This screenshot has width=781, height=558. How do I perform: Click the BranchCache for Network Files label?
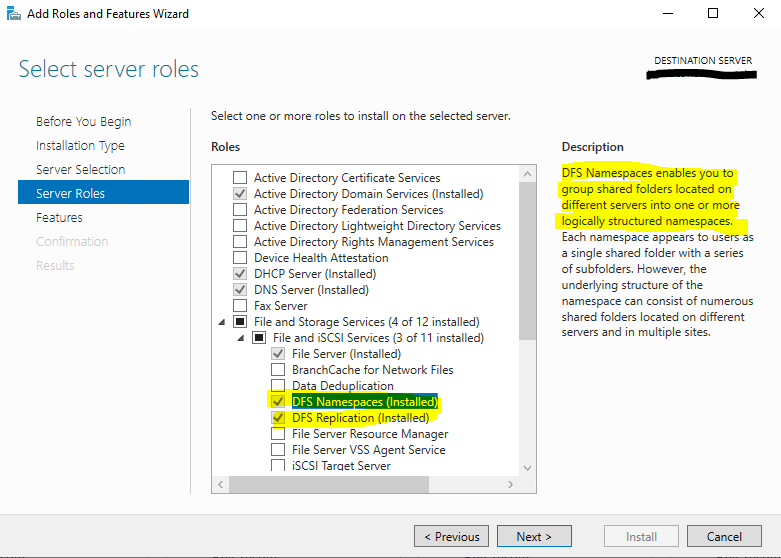click(x=373, y=370)
